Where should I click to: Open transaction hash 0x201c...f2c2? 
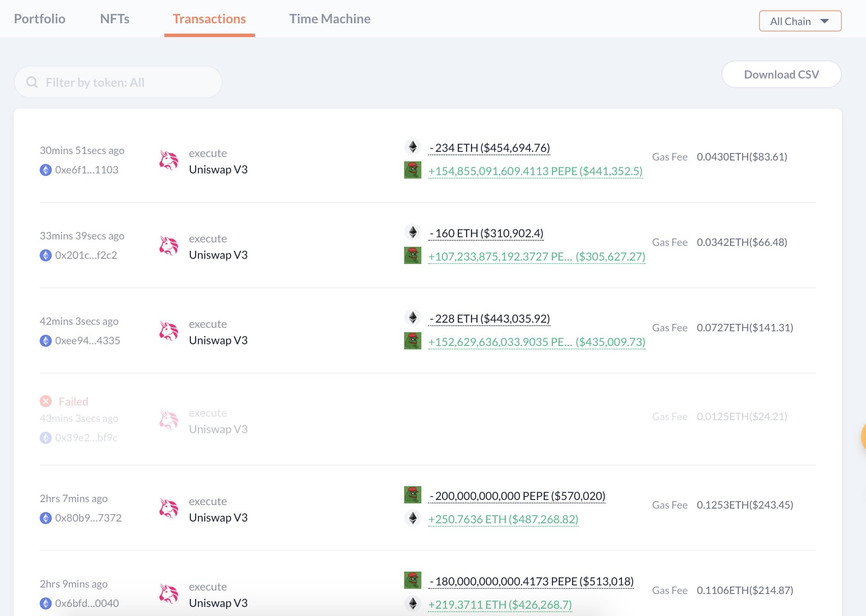tap(86, 255)
